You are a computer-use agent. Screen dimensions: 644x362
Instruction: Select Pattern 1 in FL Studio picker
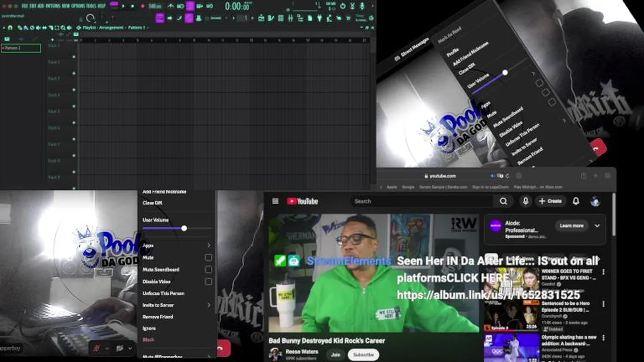21,48
